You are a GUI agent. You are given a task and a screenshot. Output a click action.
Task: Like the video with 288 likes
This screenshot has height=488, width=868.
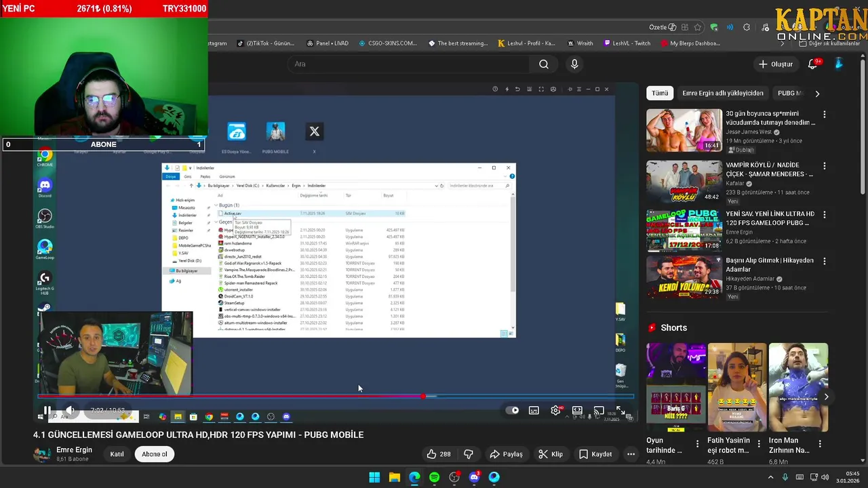tap(438, 454)
